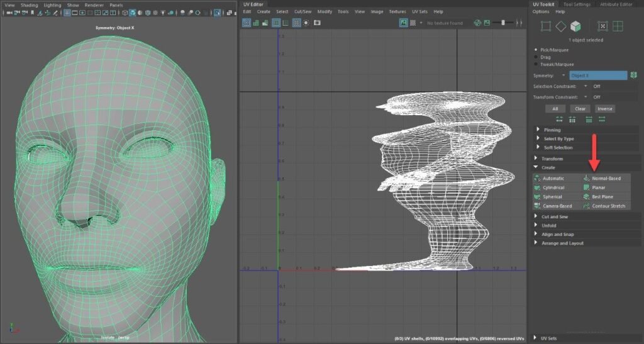Click the All selection button

(555, 109)
